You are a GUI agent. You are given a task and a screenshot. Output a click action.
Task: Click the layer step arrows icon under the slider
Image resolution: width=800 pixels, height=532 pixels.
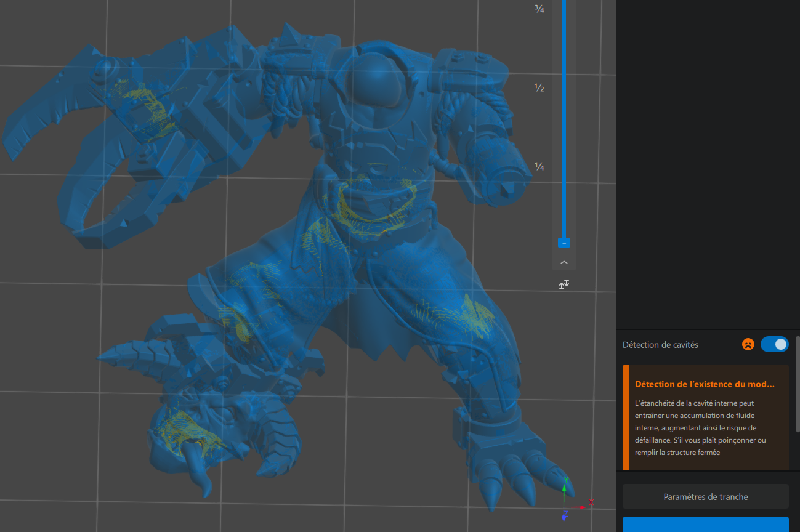564,284
